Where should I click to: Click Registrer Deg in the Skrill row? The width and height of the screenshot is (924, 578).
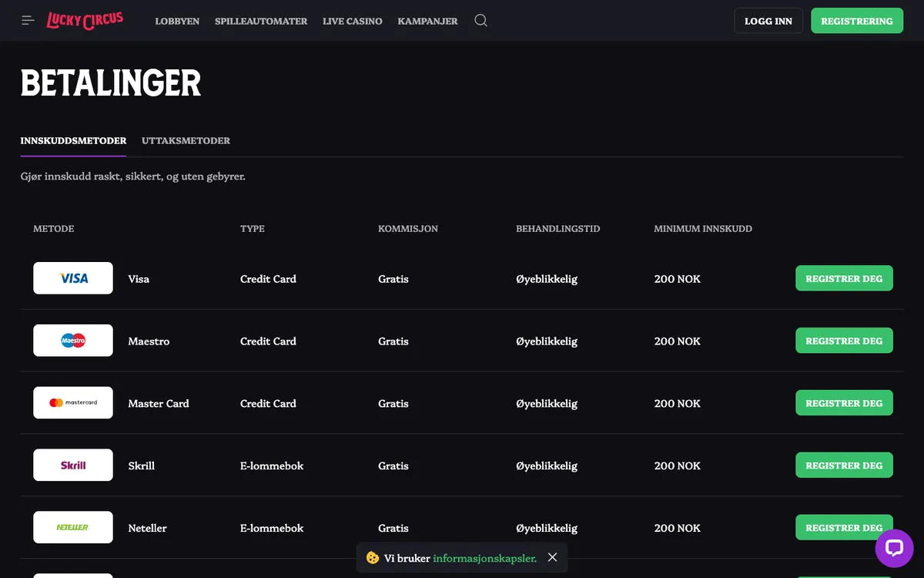click(x=844, y=465)
